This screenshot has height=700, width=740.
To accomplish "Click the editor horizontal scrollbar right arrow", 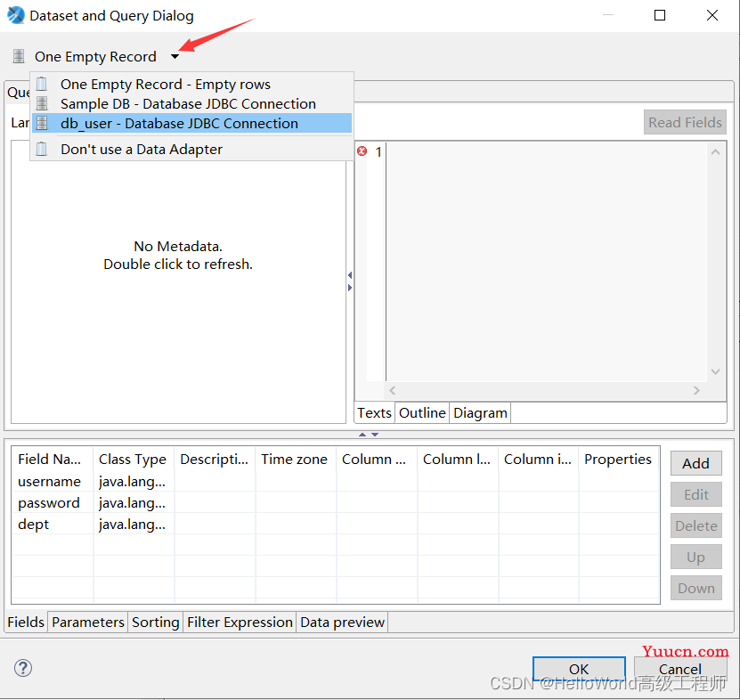I will coord(696,390).
